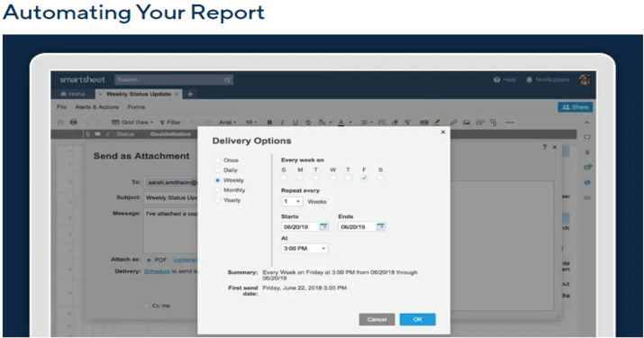Click the underline formatting icon
644x338 pixels.
[295, 122]
